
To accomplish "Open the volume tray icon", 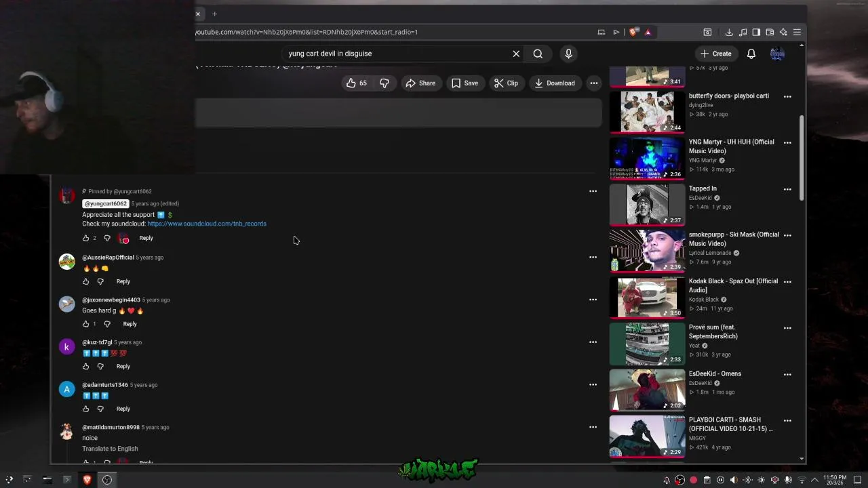I will pyautogui.click(x=733, y=480).
